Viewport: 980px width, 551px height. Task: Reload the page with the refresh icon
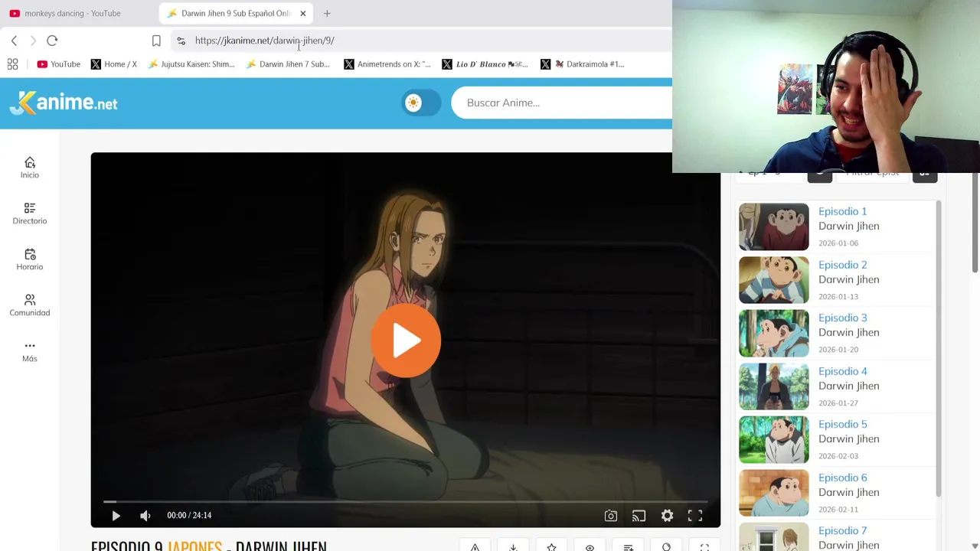[52, 41]
